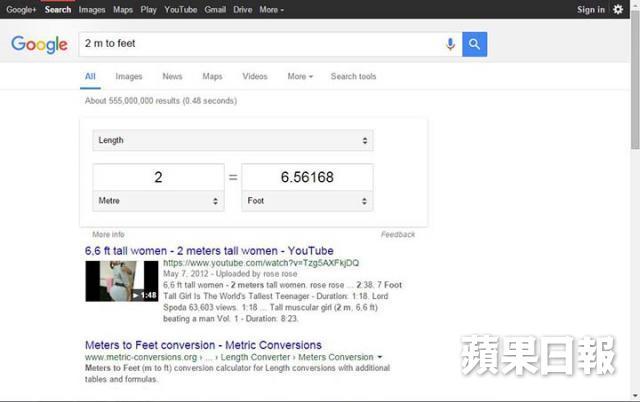Open Google+ in top bar
The image size is (640, 402).
(21, 9)
